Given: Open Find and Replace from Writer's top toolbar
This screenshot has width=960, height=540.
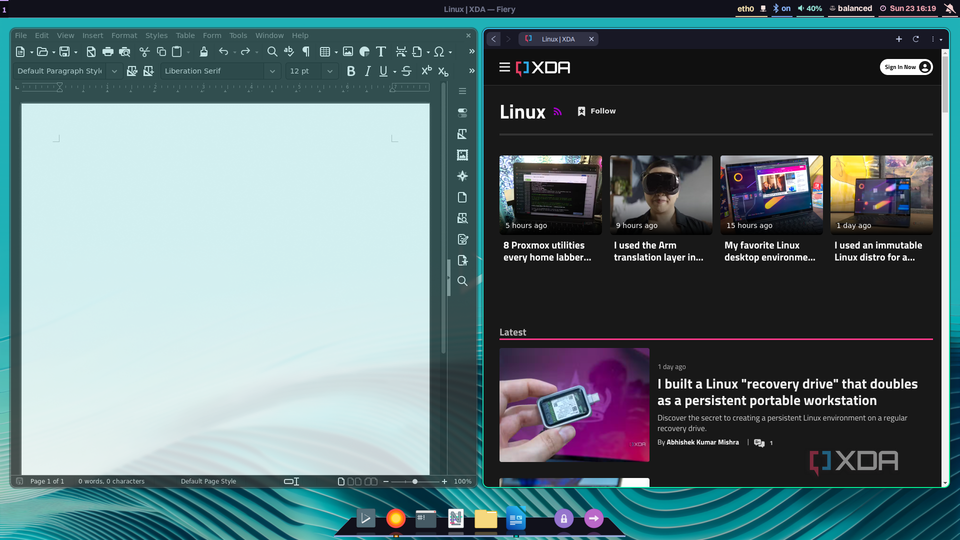Looking at the screenshot, I should tap(272, 52).
